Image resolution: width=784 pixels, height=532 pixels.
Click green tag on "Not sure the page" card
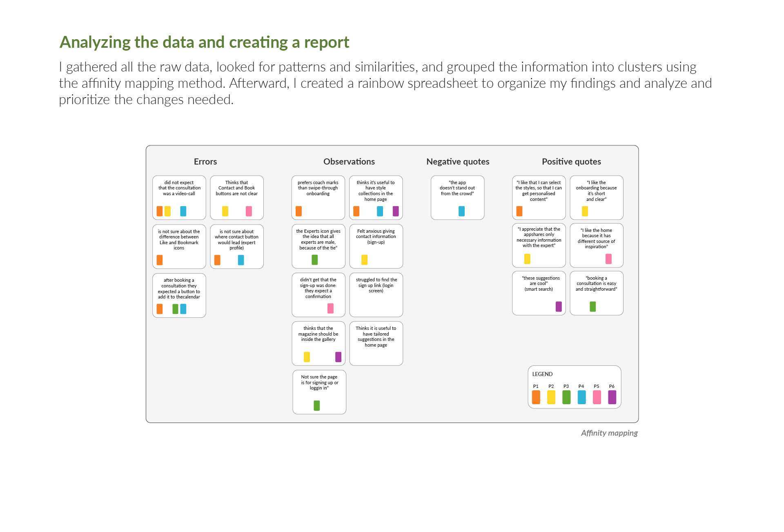coord(316,405)
